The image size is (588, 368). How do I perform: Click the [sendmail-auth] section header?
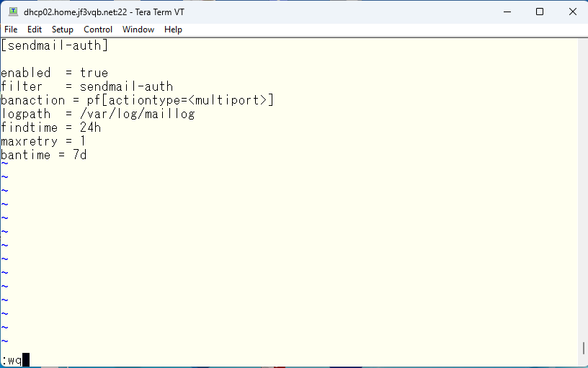click(x=54, y=45)
